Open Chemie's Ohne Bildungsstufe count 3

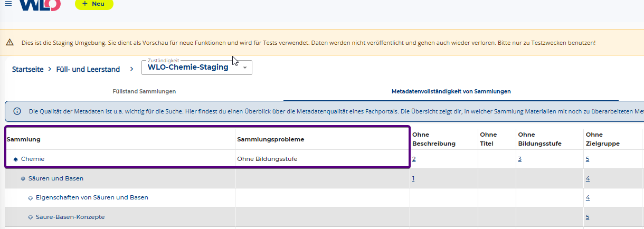click(x=519, y=159)
